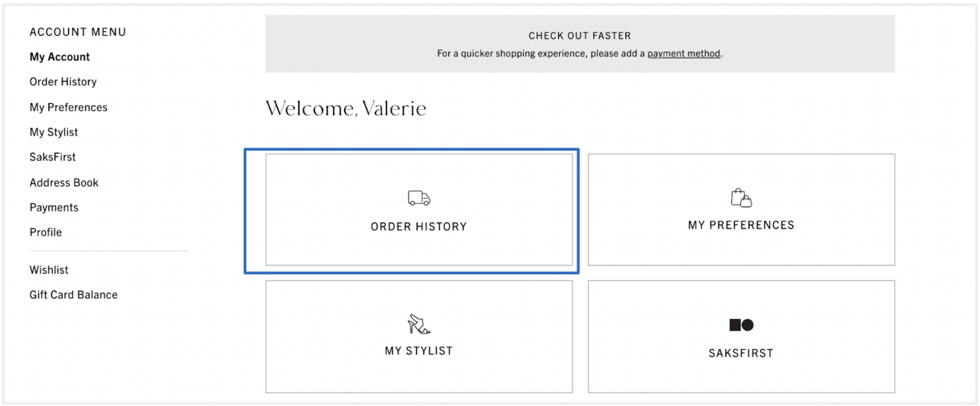980x406 pixels.
Task: Follow the payment method link
Action: [684, 54]
